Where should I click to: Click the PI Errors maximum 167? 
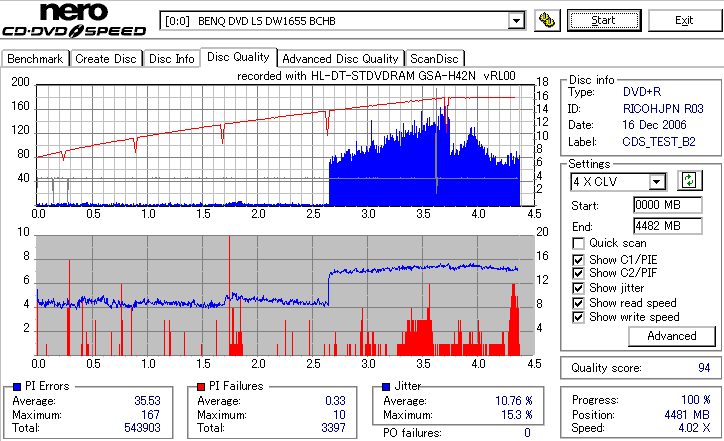click(151, 415)
